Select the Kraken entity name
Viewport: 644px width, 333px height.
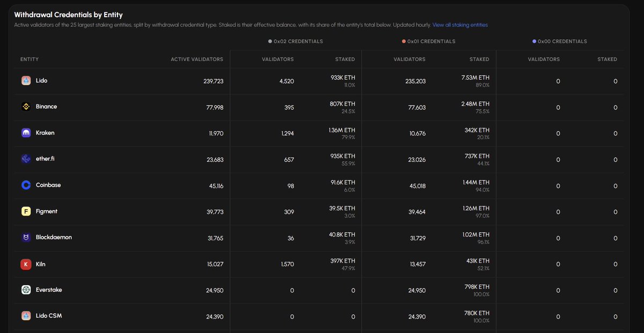click(x=45, y=133)
